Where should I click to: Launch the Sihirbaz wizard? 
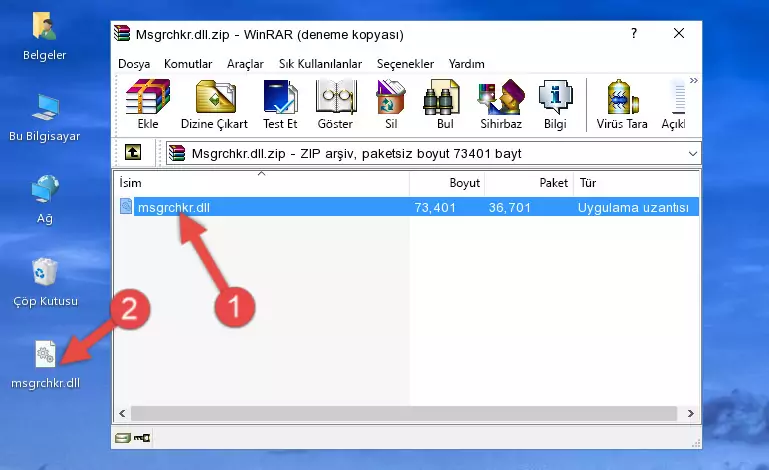pos(501,104)
